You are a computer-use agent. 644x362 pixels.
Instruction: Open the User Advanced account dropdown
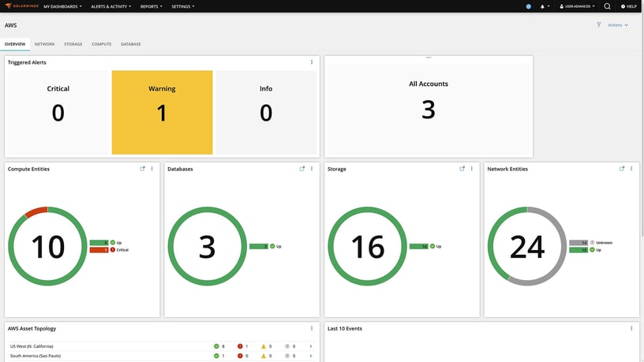pos(577,6)
